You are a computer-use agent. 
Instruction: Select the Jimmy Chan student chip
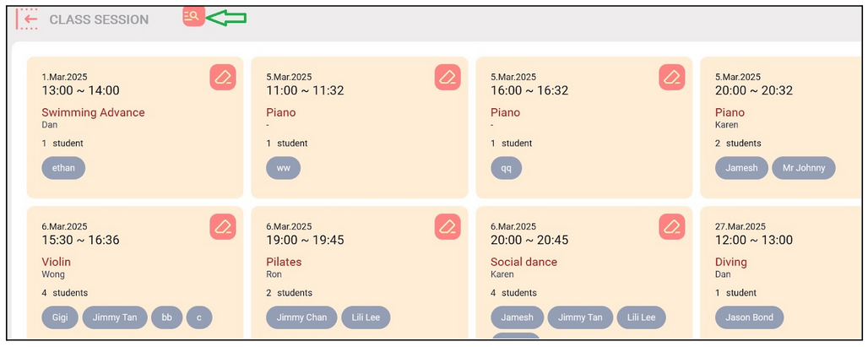[x=301, y=317]
